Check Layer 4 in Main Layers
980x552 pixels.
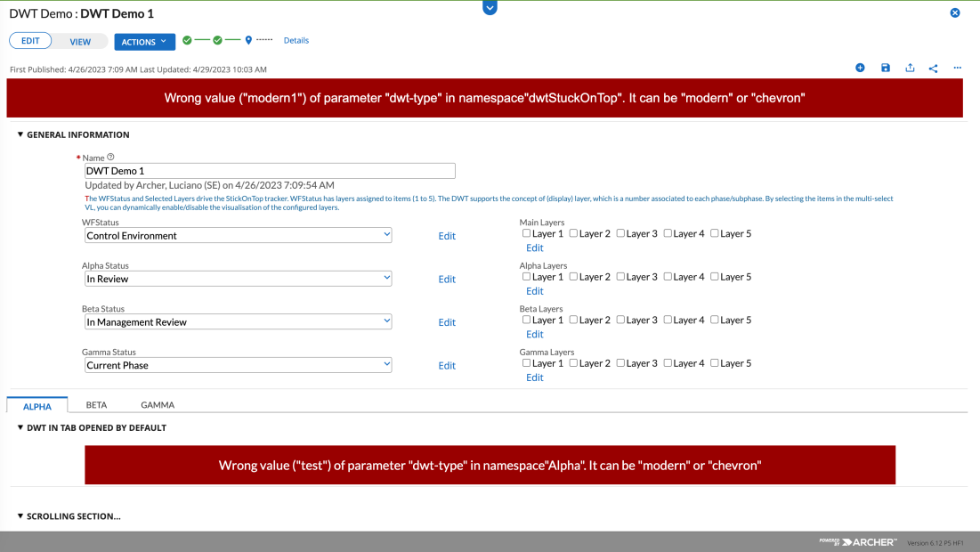[x=668, y=233]
